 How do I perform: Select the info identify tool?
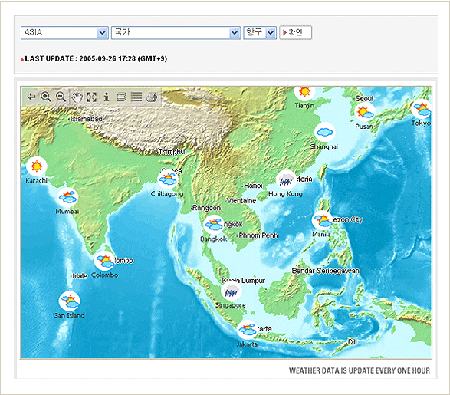[106, 97]
